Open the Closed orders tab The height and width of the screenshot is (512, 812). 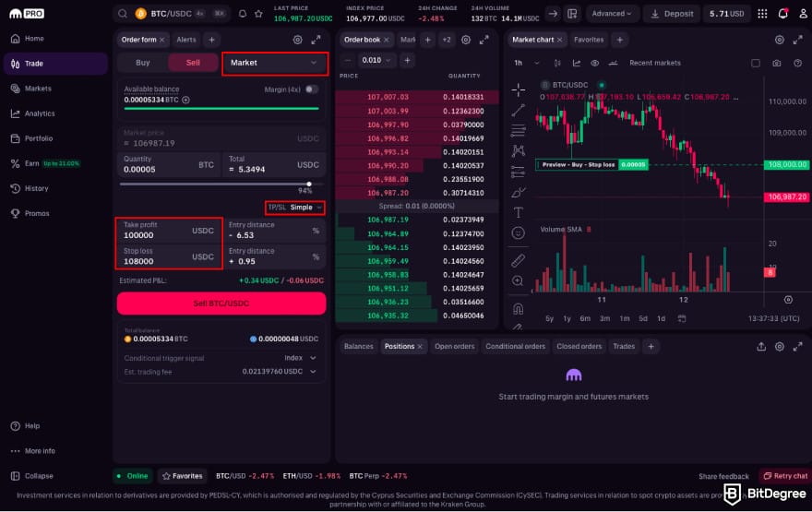click(579, 346)
